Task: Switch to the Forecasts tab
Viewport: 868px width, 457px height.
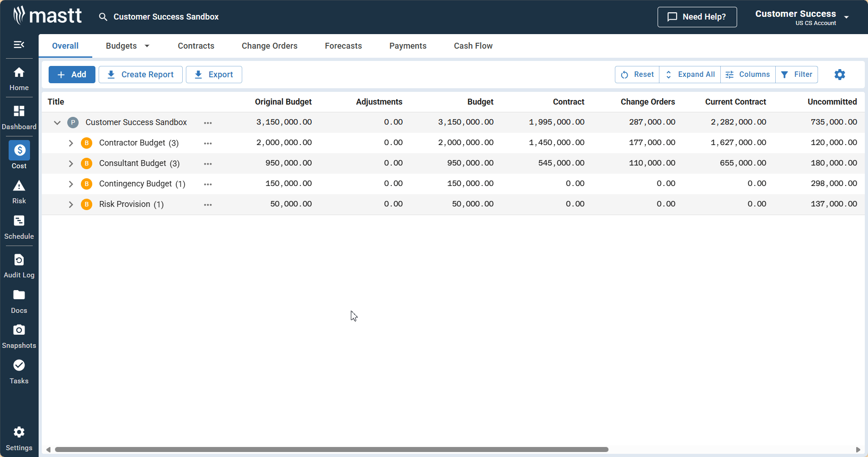Action: [x=343, y=46]
